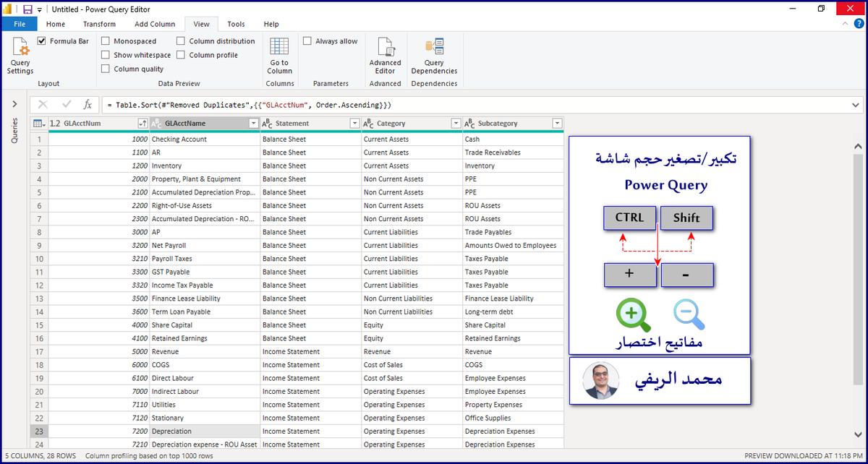Switch to the Add Column tab
This screenshot has width=868, height=464.
[x=155, y=24]
